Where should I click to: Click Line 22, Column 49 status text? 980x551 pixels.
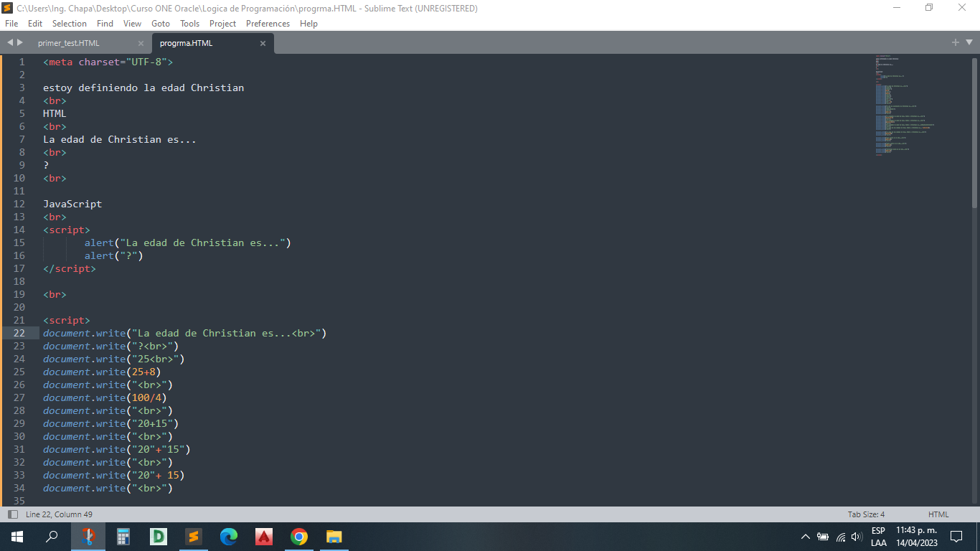pos(59,514)
